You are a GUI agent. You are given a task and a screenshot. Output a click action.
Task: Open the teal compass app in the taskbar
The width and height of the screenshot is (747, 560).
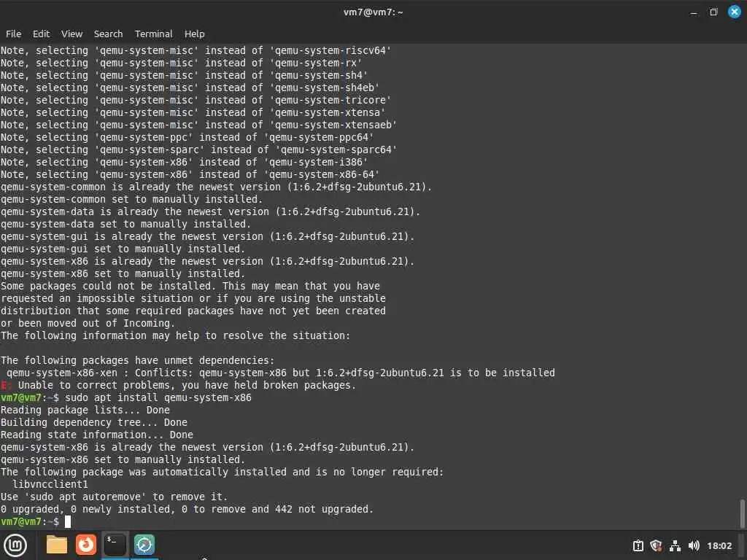tap(144, 545)
